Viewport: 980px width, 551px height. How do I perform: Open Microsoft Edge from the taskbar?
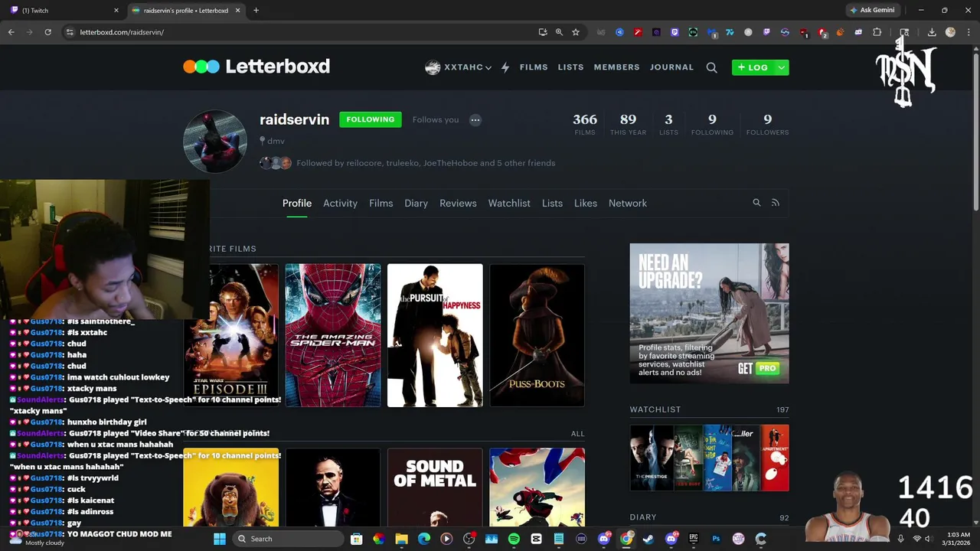tap(424, 539)
